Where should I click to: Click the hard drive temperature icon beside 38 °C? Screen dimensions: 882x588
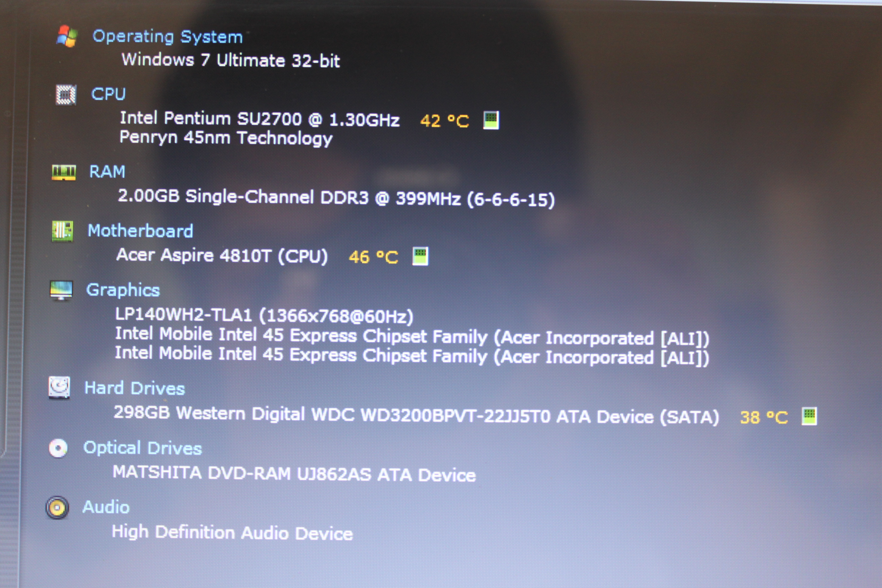pyautogui.click(x=809, y=416)
